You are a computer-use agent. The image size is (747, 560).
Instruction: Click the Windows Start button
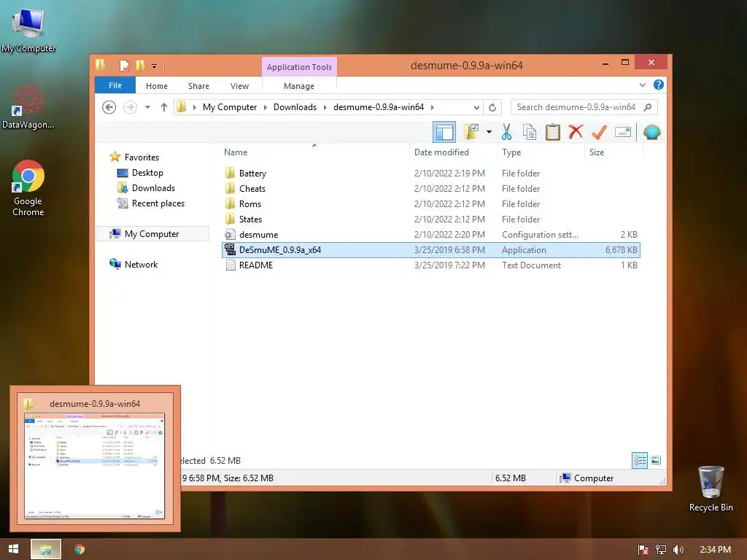[x=13, y=549]
